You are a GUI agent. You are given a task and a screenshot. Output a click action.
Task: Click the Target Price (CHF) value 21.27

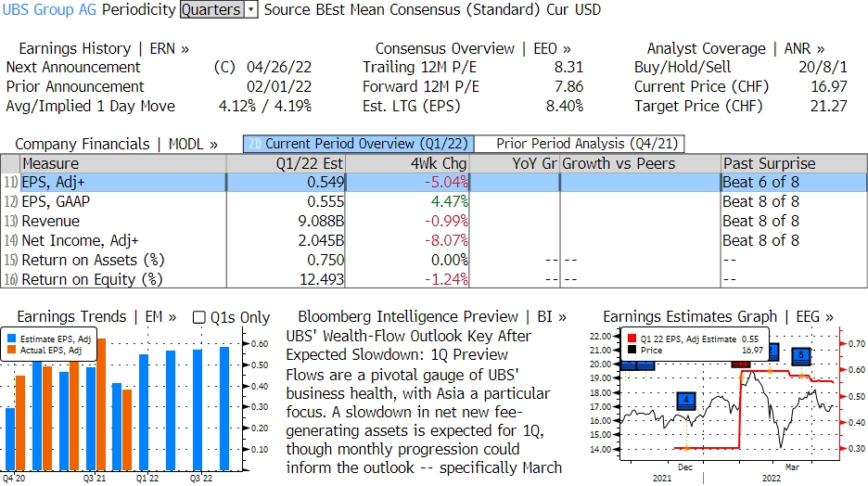829,107
